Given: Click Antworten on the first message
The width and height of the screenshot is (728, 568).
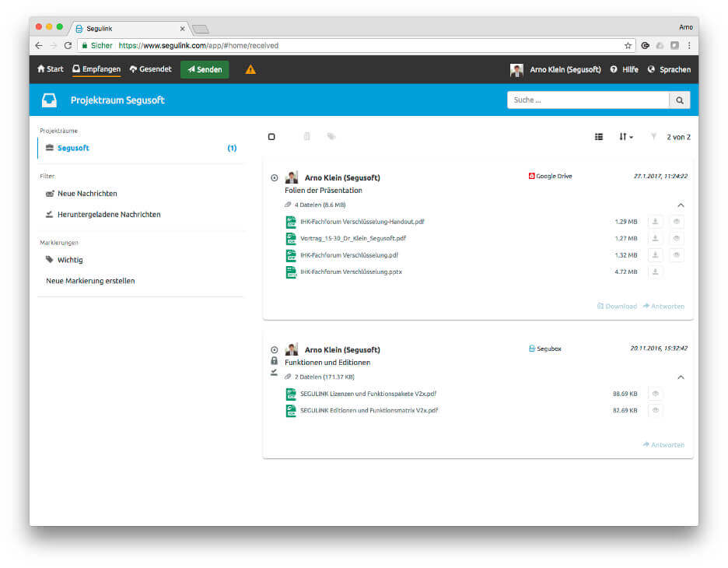Looking at the screenshot, I should (x=663, y=306).
